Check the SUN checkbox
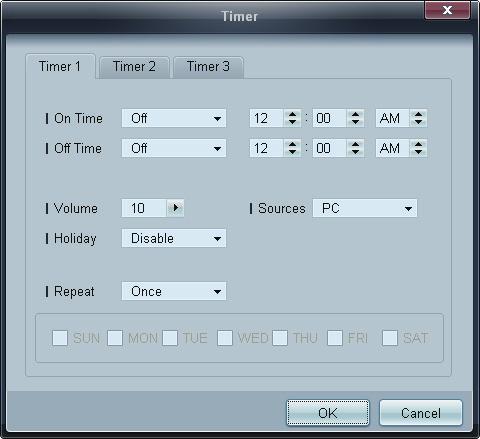 (x=60, y=338)
